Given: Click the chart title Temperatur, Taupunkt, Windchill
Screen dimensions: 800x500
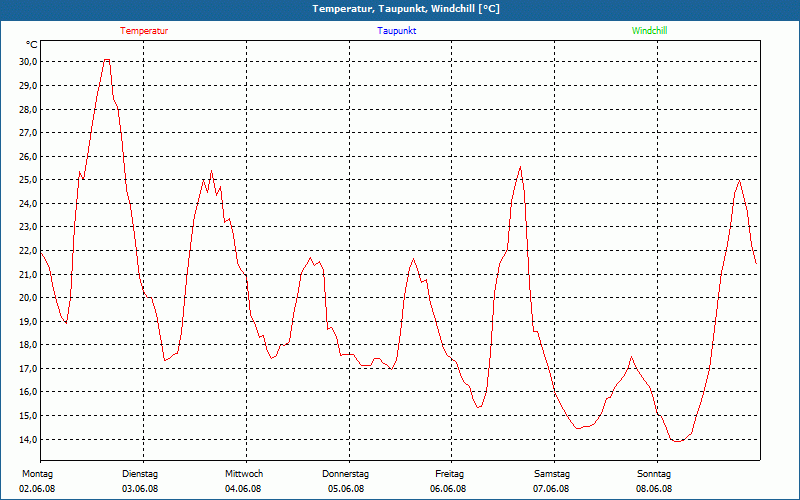Looking at the screenshot, I should coord(406,9).
